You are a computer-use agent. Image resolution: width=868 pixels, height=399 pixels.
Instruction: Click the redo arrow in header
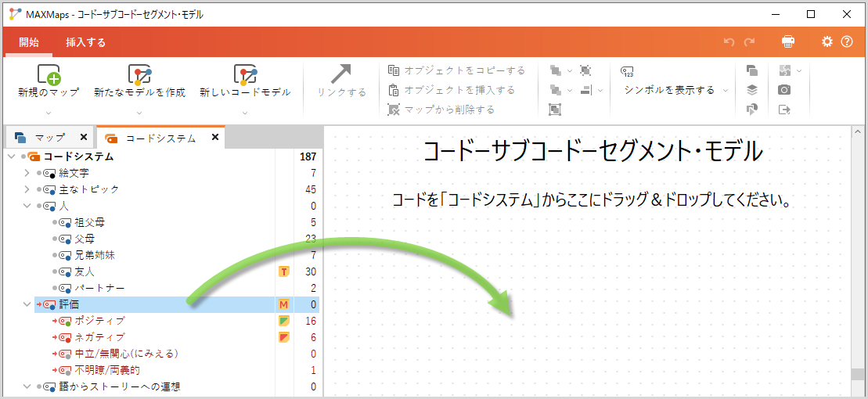tap(749, 42)
